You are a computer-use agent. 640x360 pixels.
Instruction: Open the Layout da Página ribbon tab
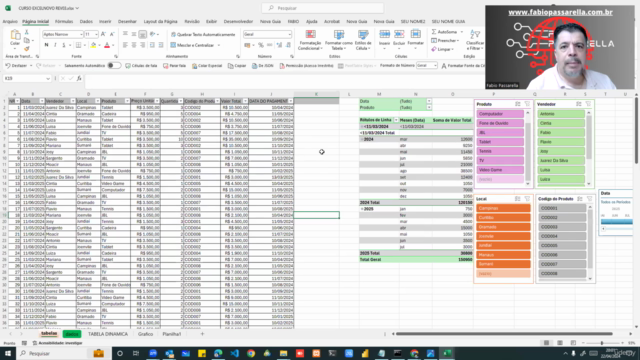[x=160, y=21]
